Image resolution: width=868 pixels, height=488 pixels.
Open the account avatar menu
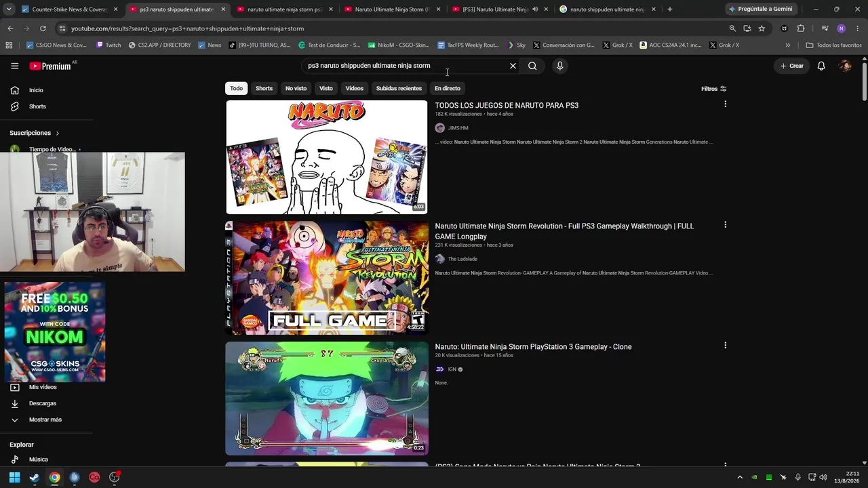[x=845, y=66]
